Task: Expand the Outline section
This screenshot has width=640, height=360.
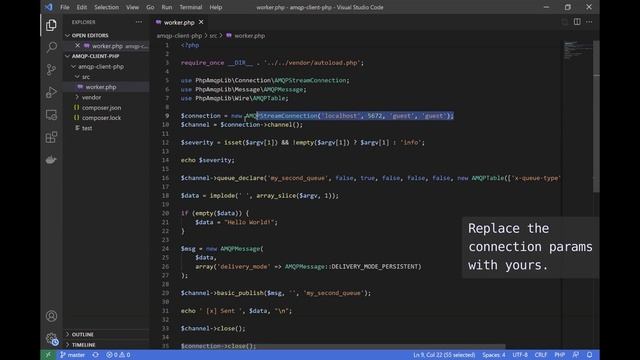Action: 83,334
